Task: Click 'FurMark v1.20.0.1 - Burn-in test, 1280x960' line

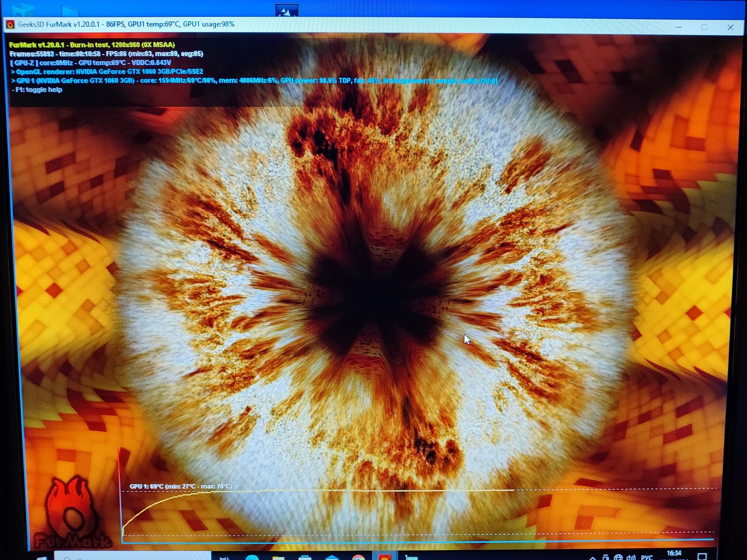Action: click(x=92, y=45)
